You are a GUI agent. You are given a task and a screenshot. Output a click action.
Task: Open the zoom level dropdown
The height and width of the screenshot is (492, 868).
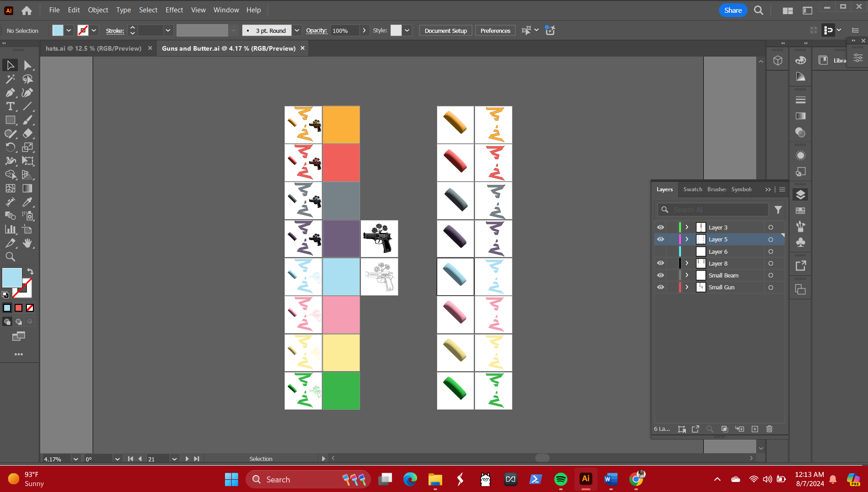coord(76,459)
